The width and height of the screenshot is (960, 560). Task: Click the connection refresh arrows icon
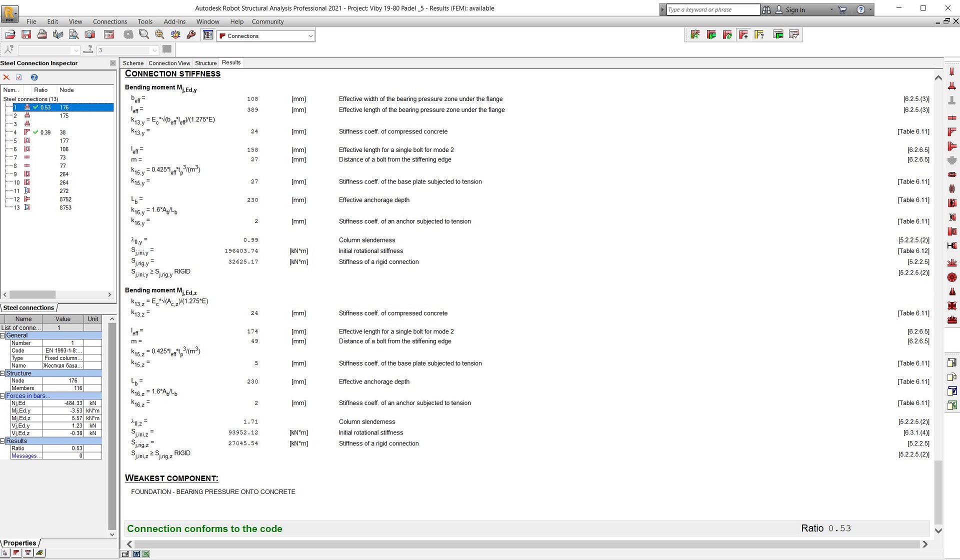(727, 34)
